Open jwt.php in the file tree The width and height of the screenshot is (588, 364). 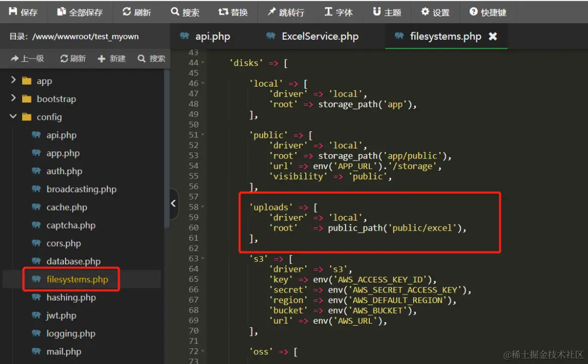[x=61, y=315]
